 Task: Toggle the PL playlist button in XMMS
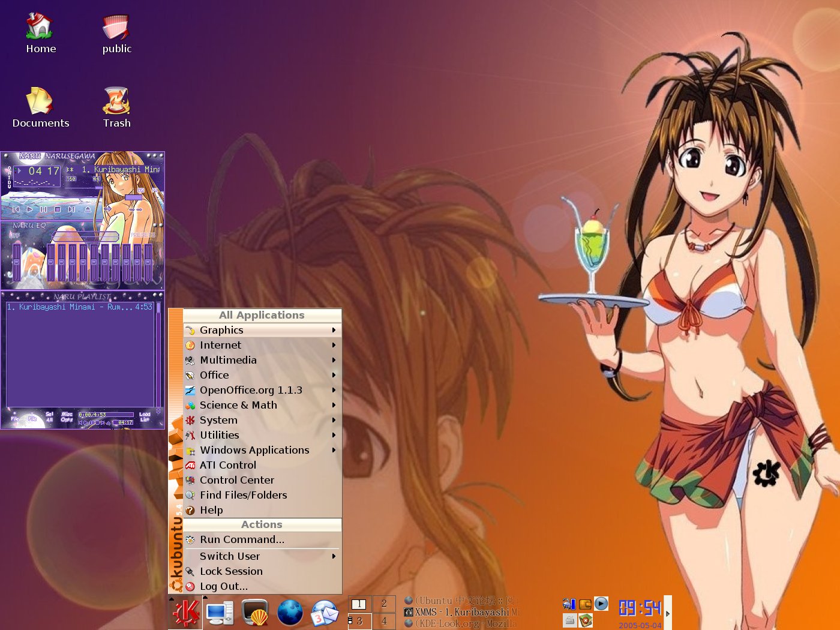click(x=155, y=190)
